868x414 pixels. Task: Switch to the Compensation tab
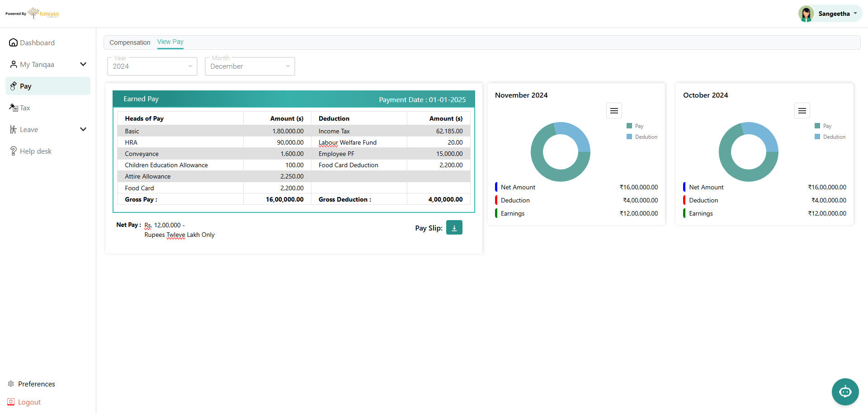130,42
